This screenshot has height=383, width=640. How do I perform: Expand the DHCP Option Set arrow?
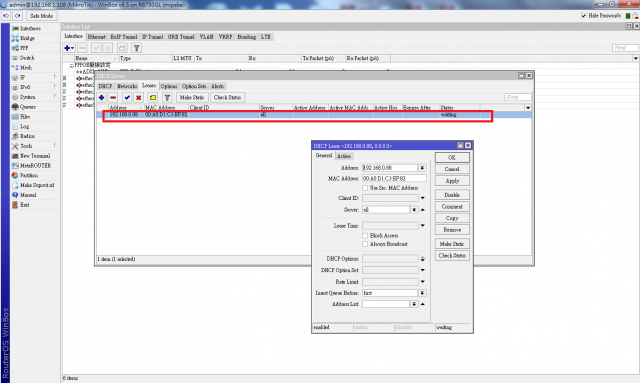pyautogui.click(x=422, y=270)
